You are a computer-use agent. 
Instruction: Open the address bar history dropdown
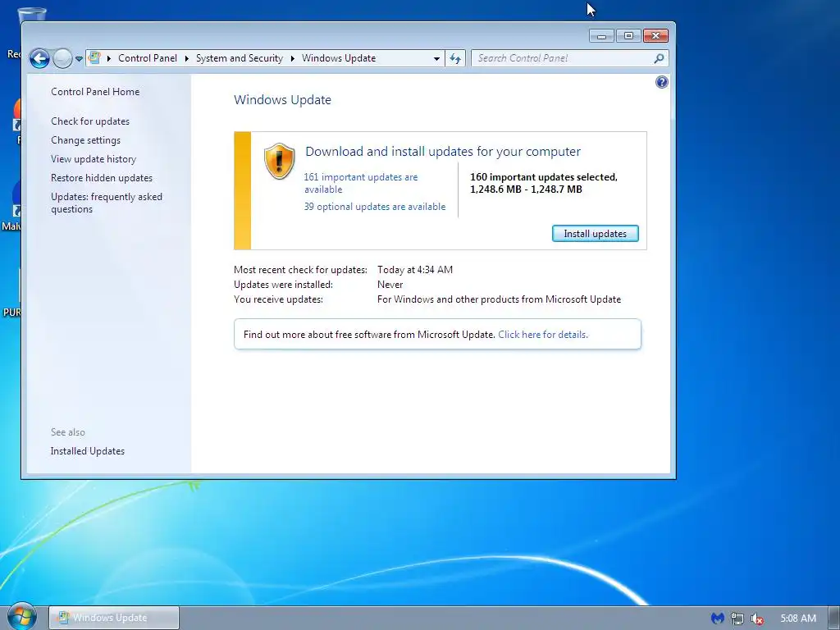pos(436,58)
